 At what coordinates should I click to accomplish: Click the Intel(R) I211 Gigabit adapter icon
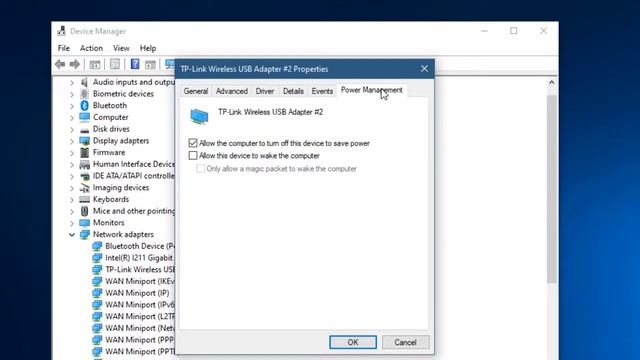tap(97, 258)
